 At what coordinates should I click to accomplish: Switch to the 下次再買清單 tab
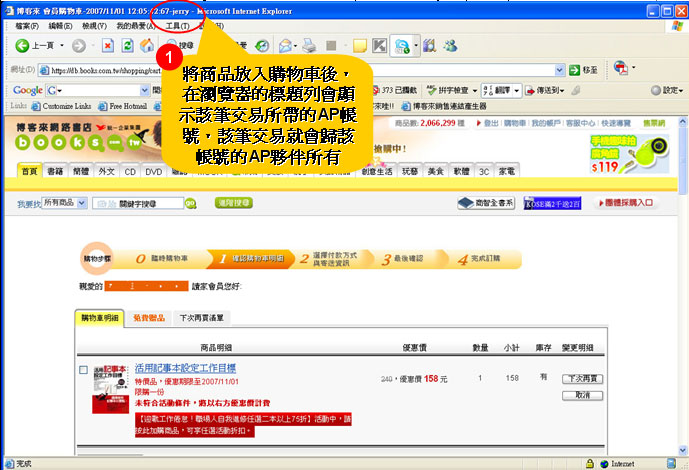click(202, 318)
